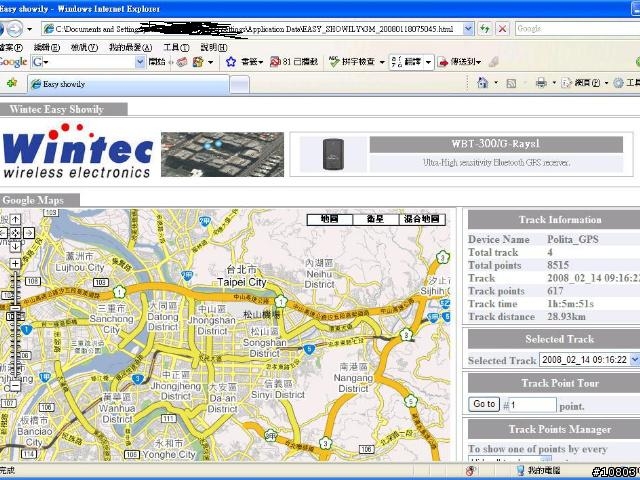The height and width of the screenshot is (480, 640).
Task: Expand the address bar history dropdown
Action: pyautogui.click(x=469, y=29)
